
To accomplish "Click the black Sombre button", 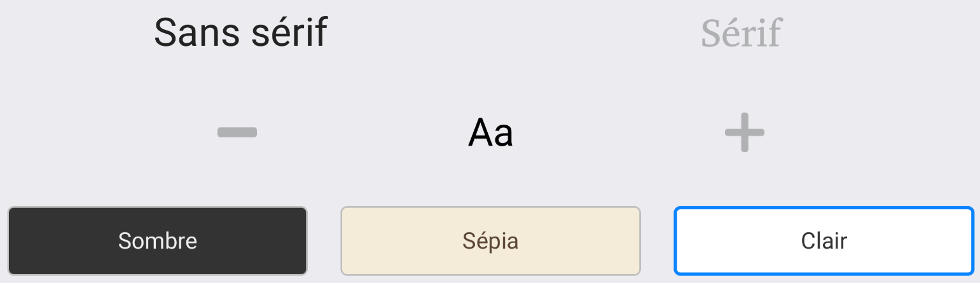I will 158,241.
